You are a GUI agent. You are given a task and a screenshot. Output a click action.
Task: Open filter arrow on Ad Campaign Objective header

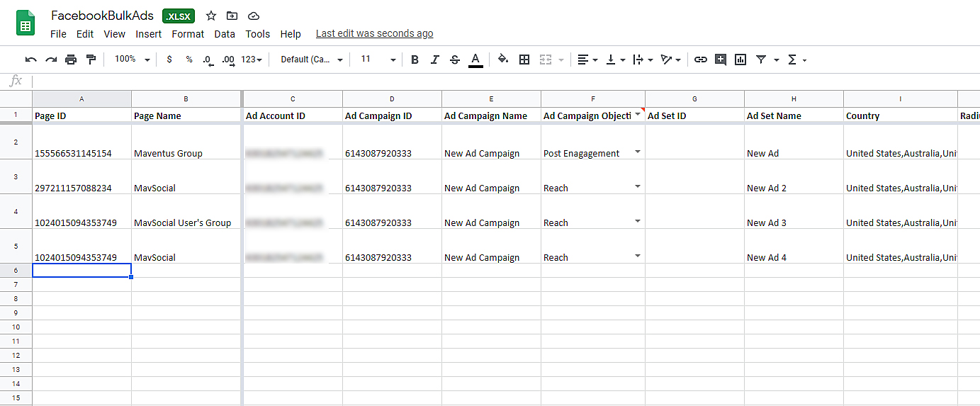pos(638,113)
